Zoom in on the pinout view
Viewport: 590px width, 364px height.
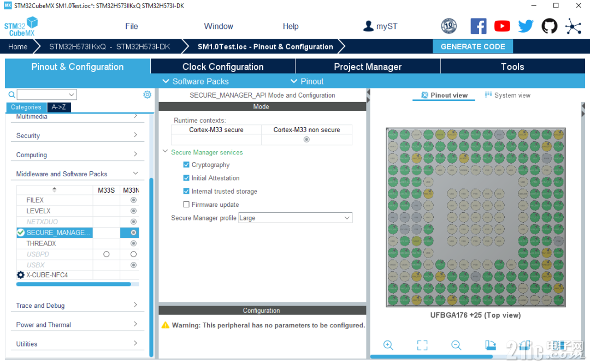tap(388, 345)
